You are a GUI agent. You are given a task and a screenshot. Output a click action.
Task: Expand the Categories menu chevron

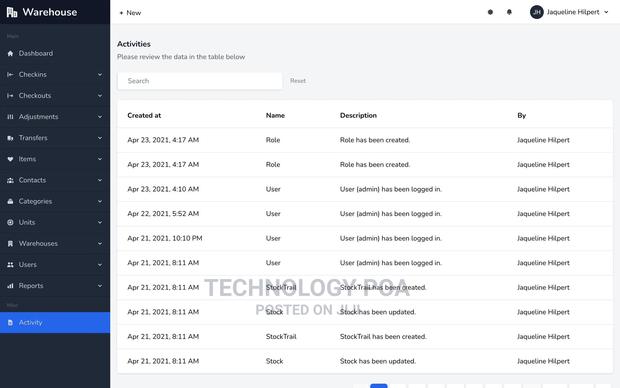point(100,201)
